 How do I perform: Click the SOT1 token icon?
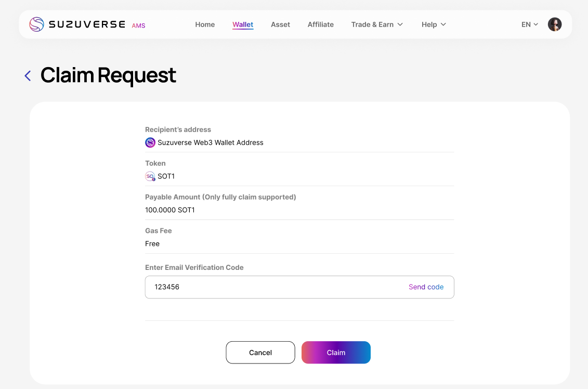click(150, 176)
